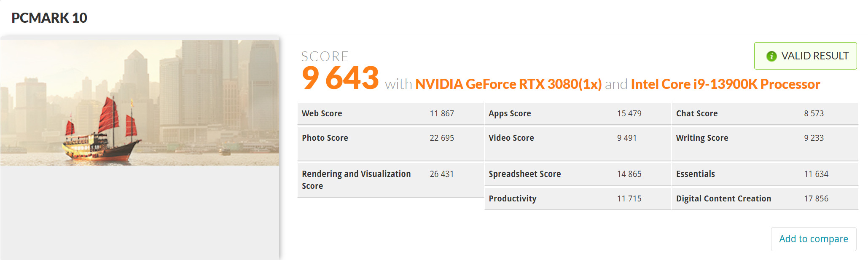Viewport: 868px width, 260px height.
Task: Open the Intel Core i9-13900K Processor link
Action: [x=725, y=84]
